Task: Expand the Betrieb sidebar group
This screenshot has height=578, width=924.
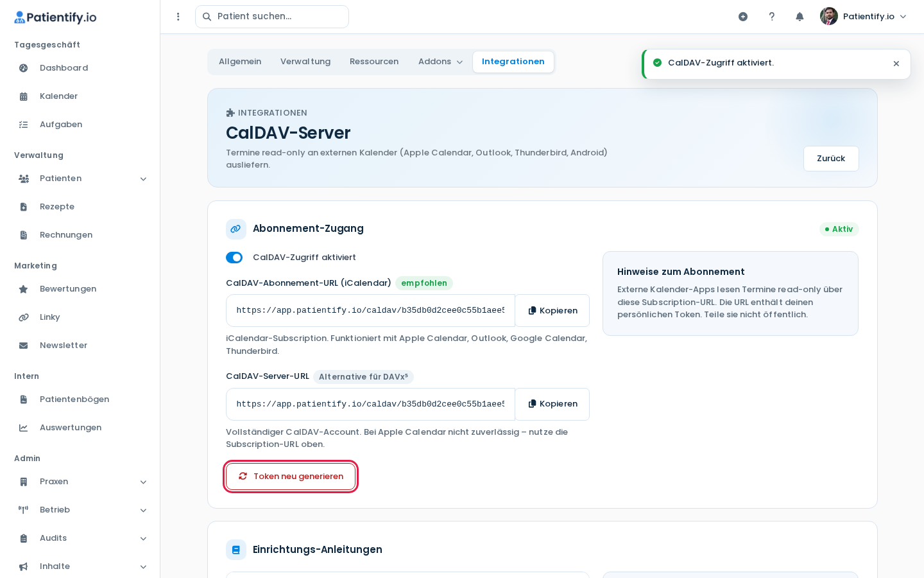Action: 143,511
